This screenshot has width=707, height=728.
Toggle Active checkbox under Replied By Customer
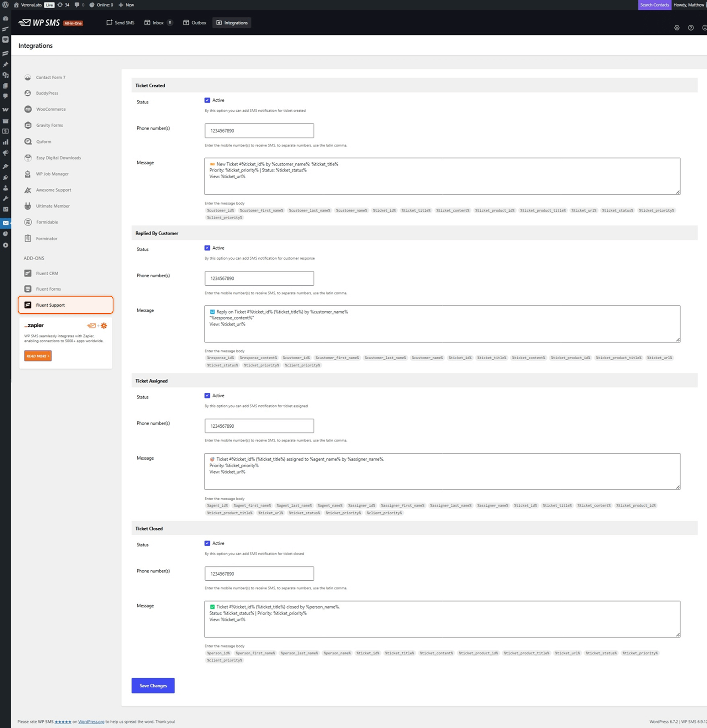[x=207, y=248]
